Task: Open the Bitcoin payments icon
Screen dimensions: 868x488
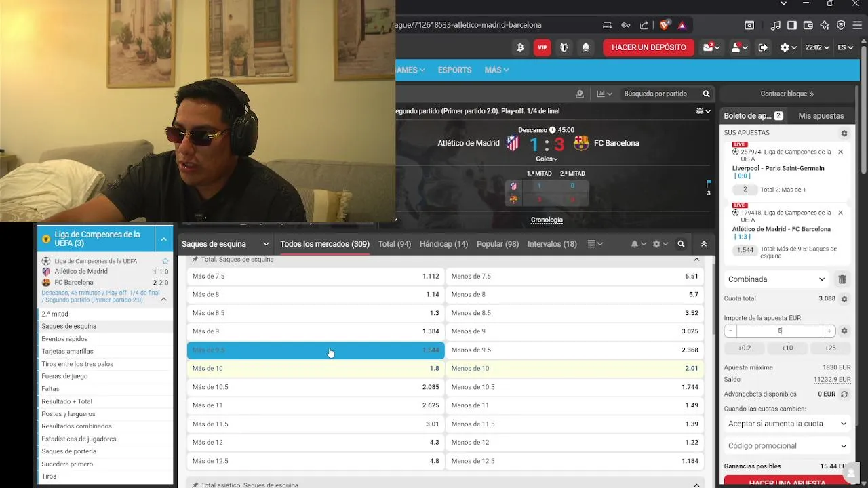Action: (x=521, y=47)
